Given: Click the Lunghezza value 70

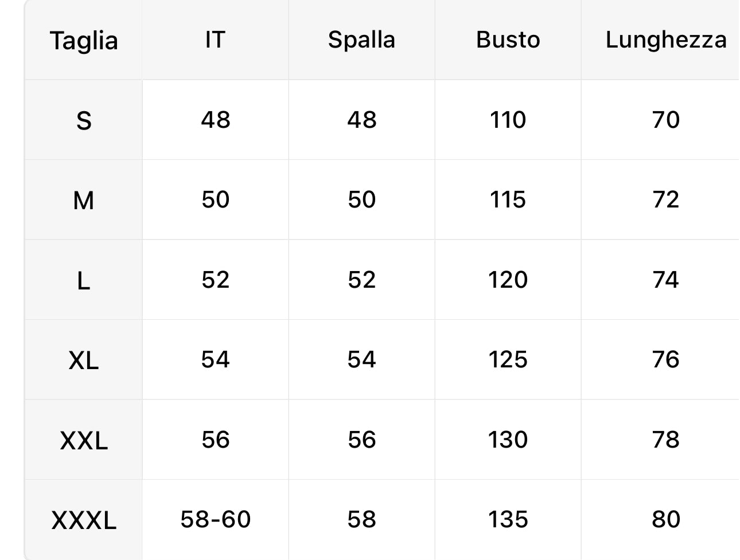Looking at the screenshot, I should tap(665, 120).
